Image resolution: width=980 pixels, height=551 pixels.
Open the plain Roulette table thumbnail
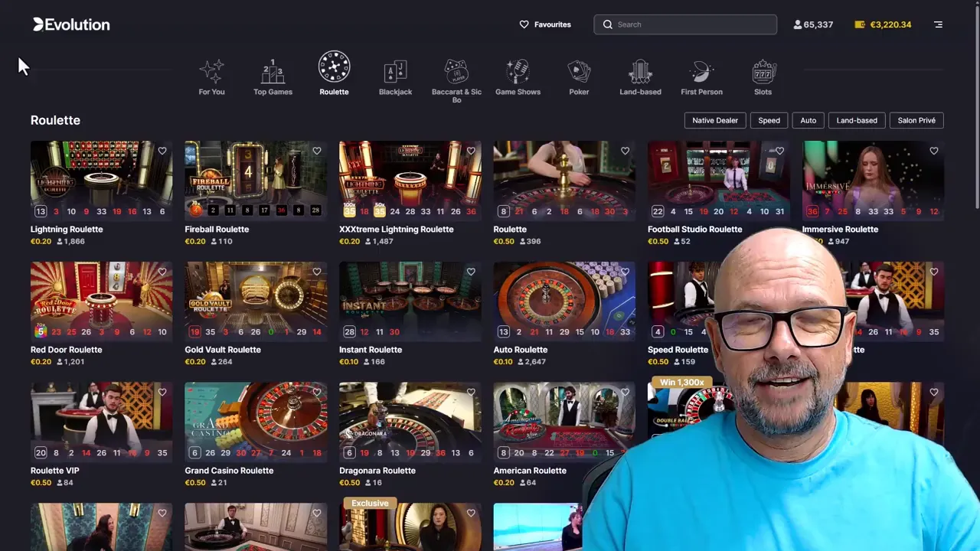564,180
